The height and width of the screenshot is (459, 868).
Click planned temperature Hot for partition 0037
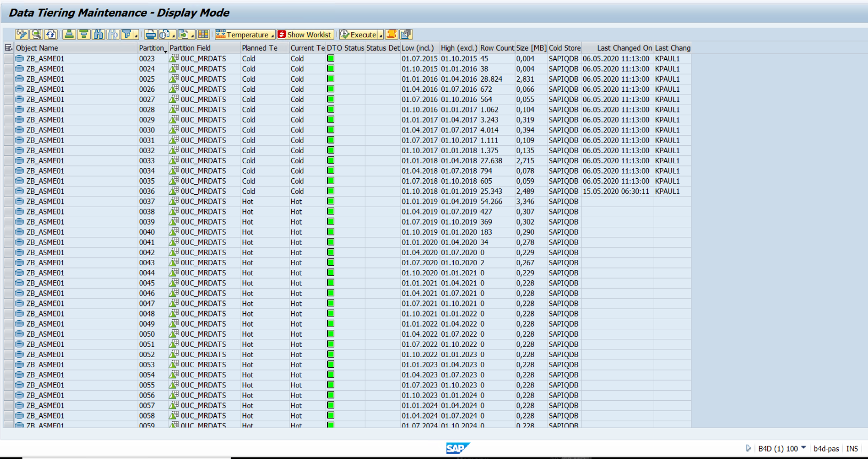pos(248,201)
